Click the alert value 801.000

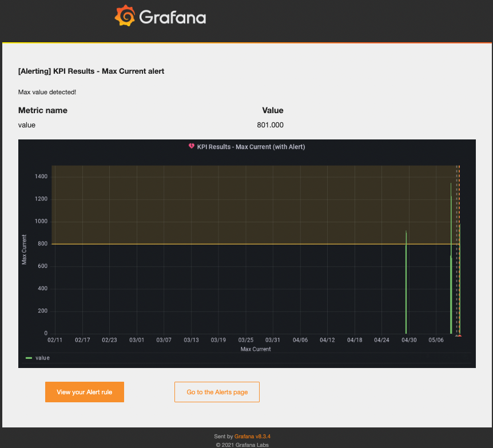pos(270,125)
